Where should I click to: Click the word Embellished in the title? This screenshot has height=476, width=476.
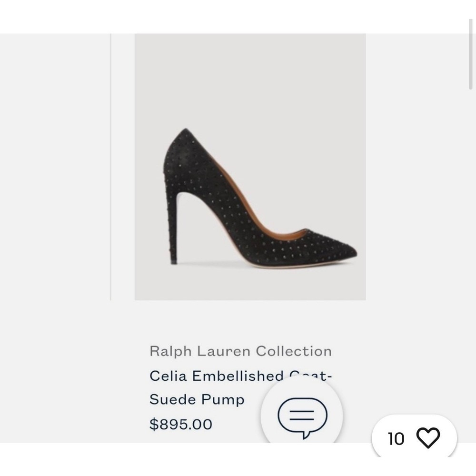[x=238, y=376]
